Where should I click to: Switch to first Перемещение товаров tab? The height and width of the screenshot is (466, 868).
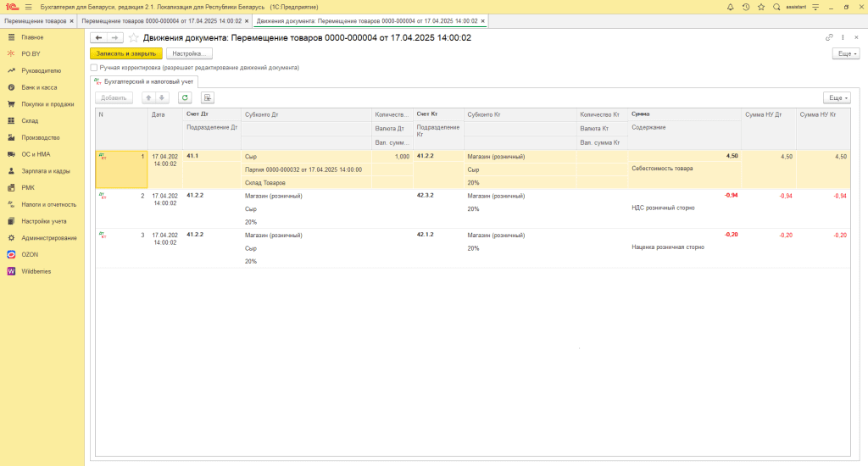click(36, 21)
